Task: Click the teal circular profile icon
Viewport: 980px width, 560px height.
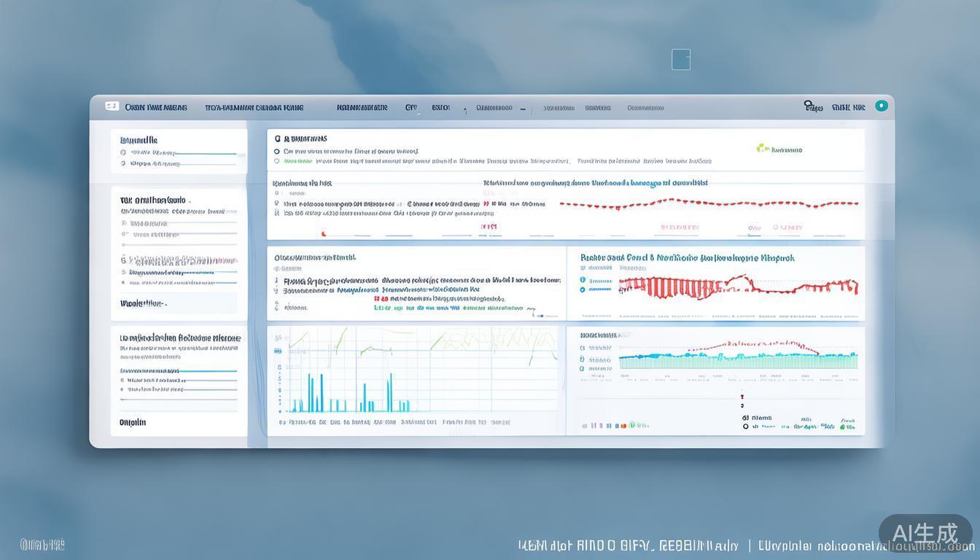Action: pyautogui.click(x=881, y=106)
